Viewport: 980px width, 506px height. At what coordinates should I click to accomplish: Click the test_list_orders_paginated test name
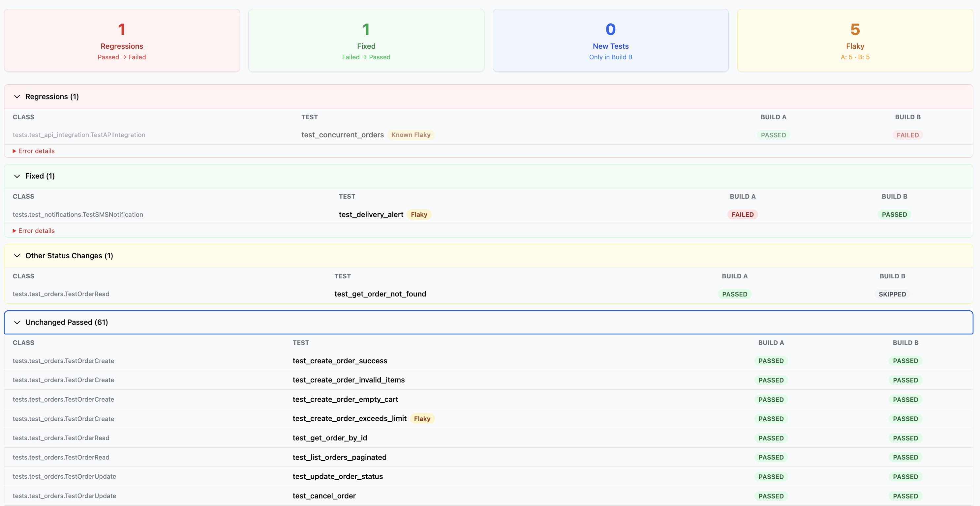(339, 457)
